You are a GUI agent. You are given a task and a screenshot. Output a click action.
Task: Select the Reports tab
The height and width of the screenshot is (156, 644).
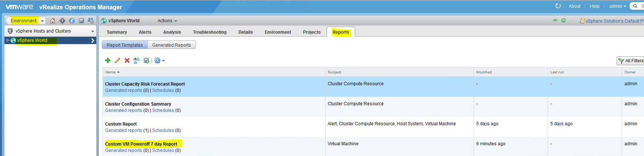point(341,32)
